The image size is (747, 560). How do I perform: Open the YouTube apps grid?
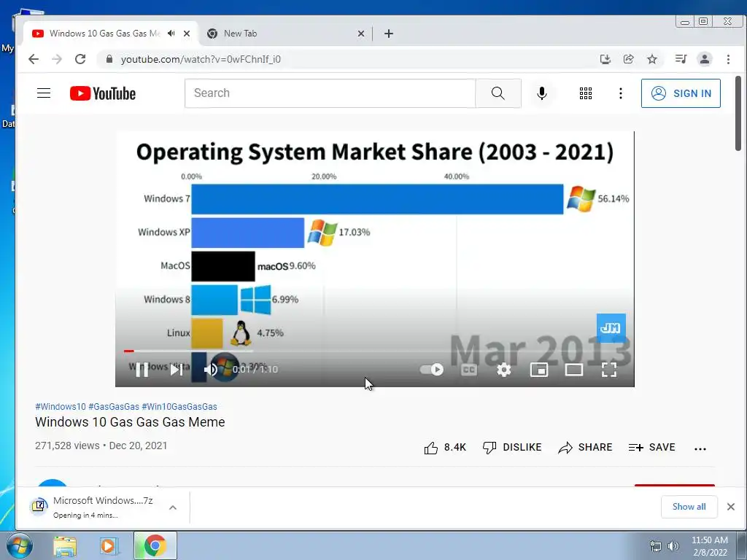[586, 93]
